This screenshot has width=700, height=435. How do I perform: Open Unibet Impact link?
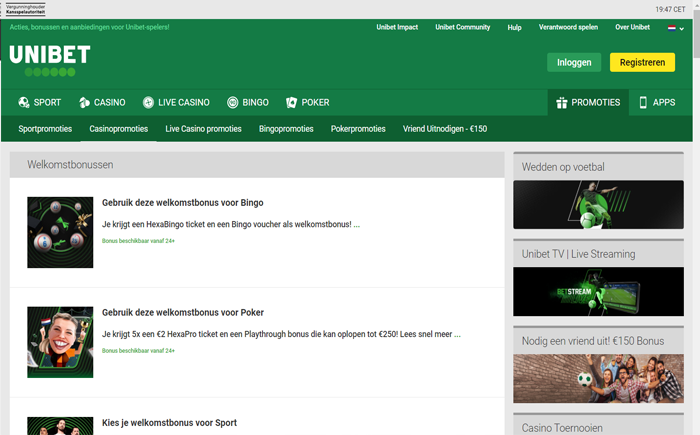click(397, 27)
